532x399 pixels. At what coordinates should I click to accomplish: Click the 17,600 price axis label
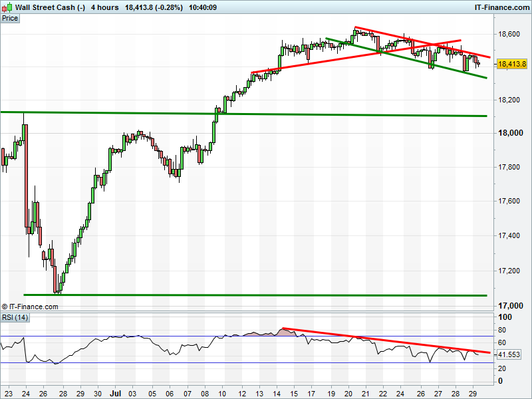point(509,201)
